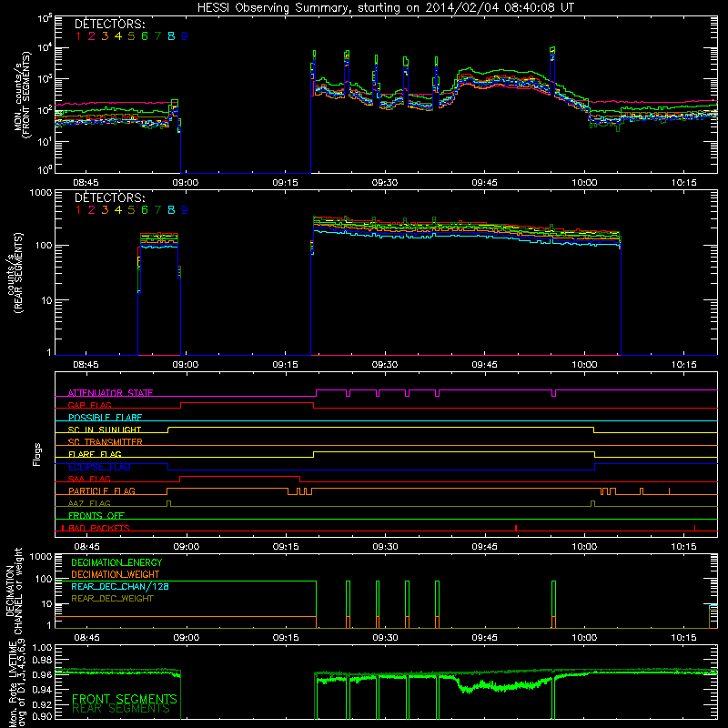Click olive detector number 5 in the rear segments legend

(x=131, y=210)
